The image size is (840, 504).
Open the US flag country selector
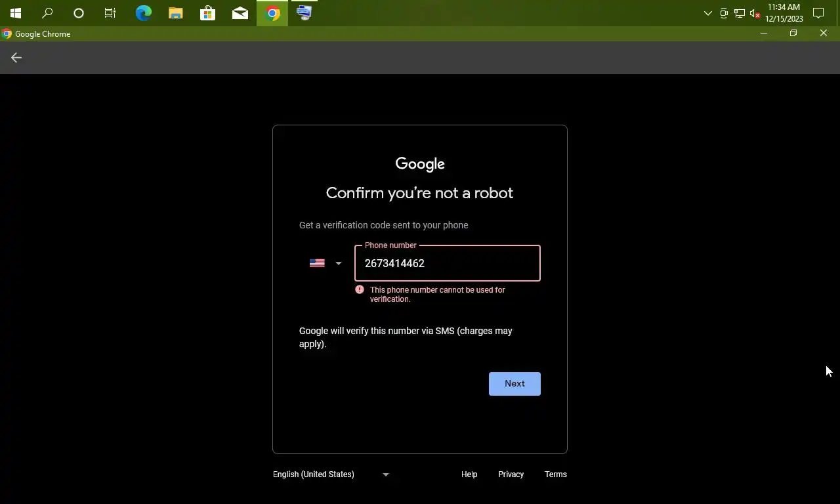(325, 263)
